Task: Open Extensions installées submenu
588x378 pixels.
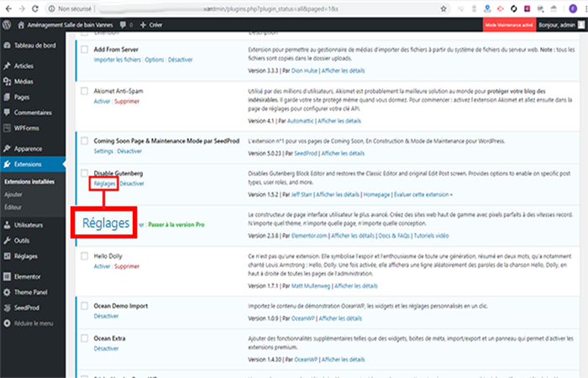Action: 29,182
